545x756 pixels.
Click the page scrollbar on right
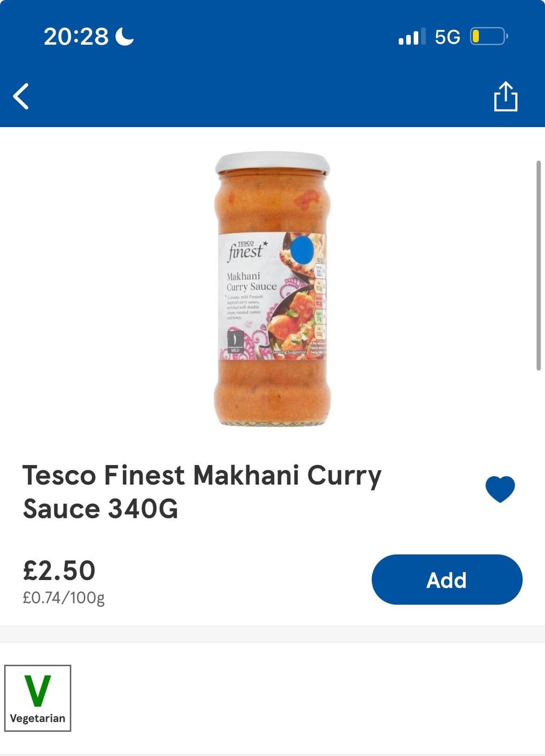point(538,266)
